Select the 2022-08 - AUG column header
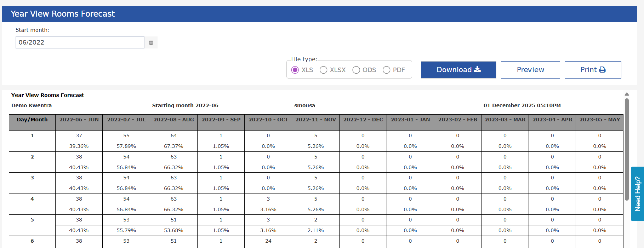The image size is (644, 248). click(x=173, y=122)
